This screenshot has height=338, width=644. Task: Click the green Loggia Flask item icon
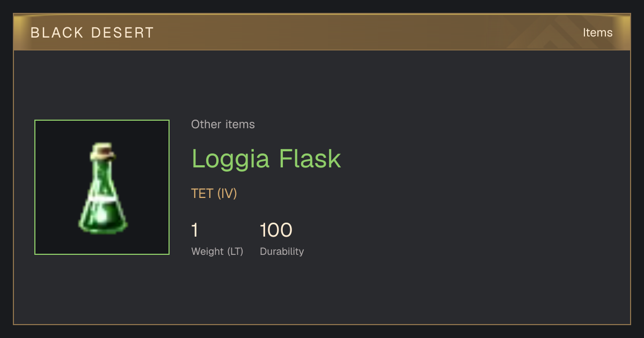click(x=103, y=188)
